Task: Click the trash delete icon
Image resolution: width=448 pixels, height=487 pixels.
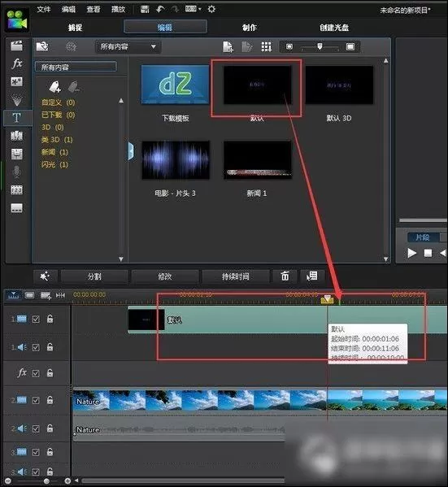Action: (285, 276)
